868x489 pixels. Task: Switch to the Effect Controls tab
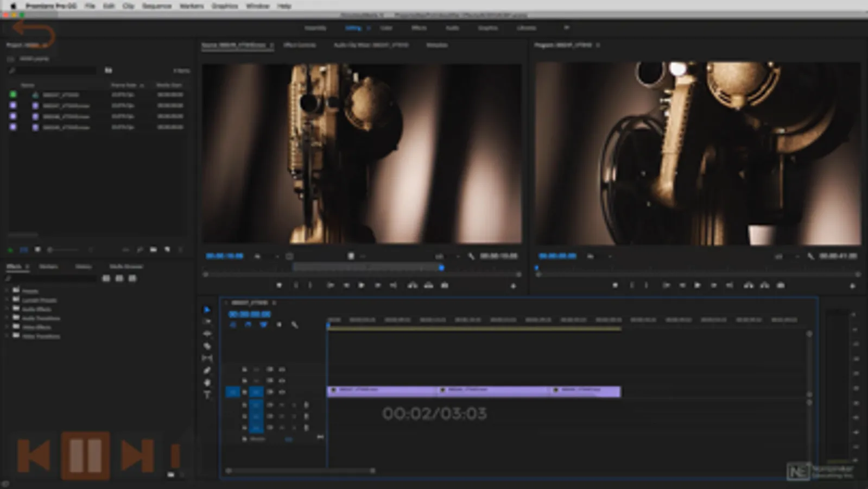299,45
